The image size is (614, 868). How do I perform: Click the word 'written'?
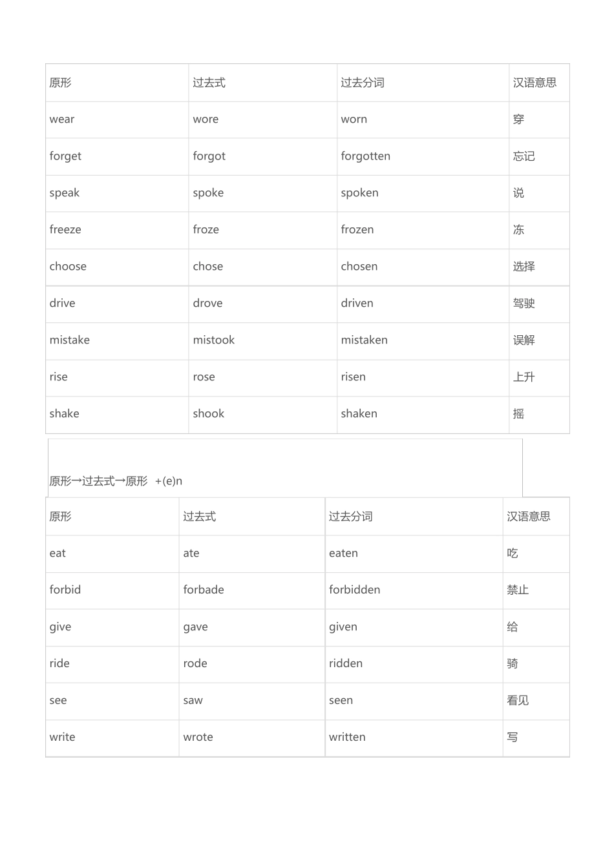[347, 738]
